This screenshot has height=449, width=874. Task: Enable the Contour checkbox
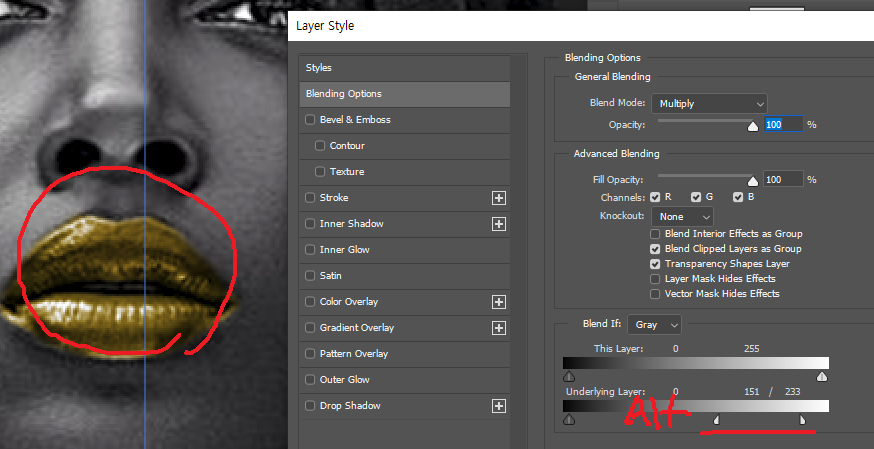(x=320, y=146)
